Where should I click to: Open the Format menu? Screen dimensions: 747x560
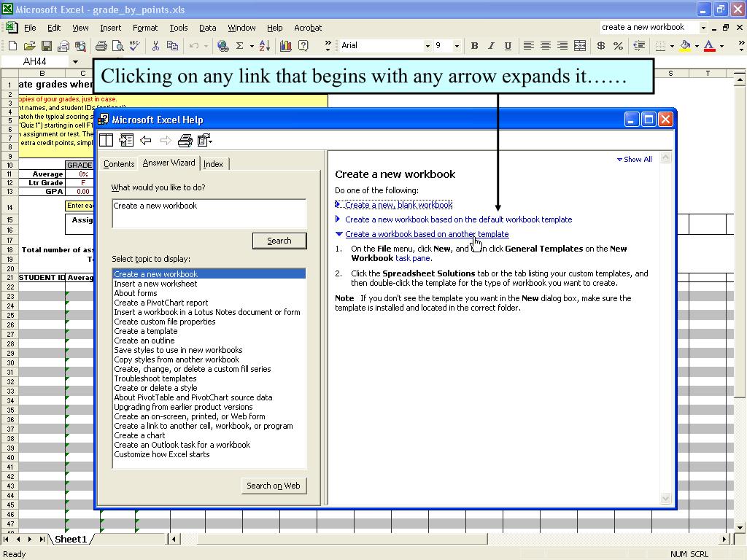(x=145, y=28)
